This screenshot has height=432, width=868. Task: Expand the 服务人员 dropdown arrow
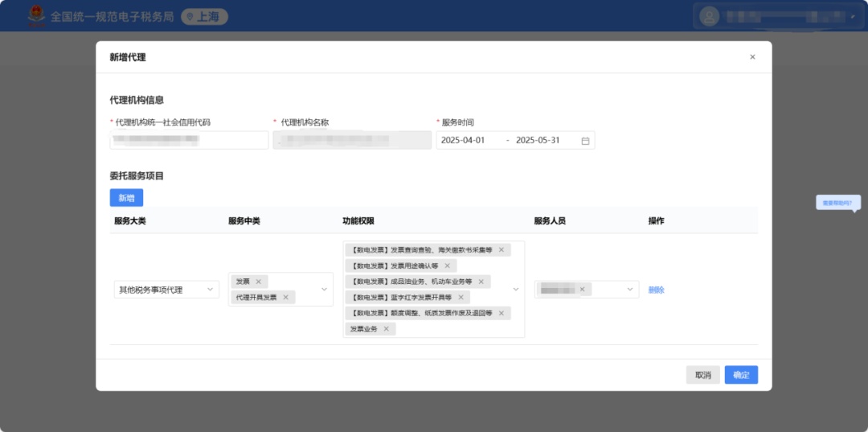tap(629, 290)
